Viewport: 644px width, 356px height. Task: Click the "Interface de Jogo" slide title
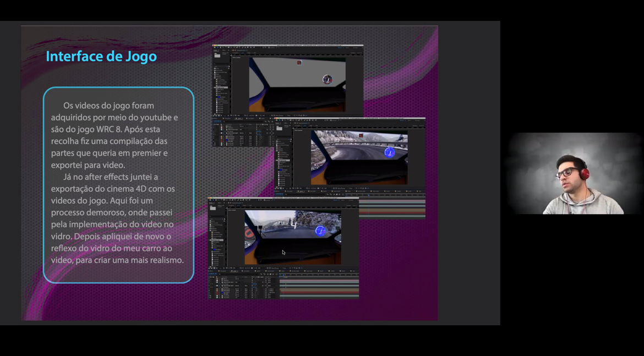[x=101, y=57]
